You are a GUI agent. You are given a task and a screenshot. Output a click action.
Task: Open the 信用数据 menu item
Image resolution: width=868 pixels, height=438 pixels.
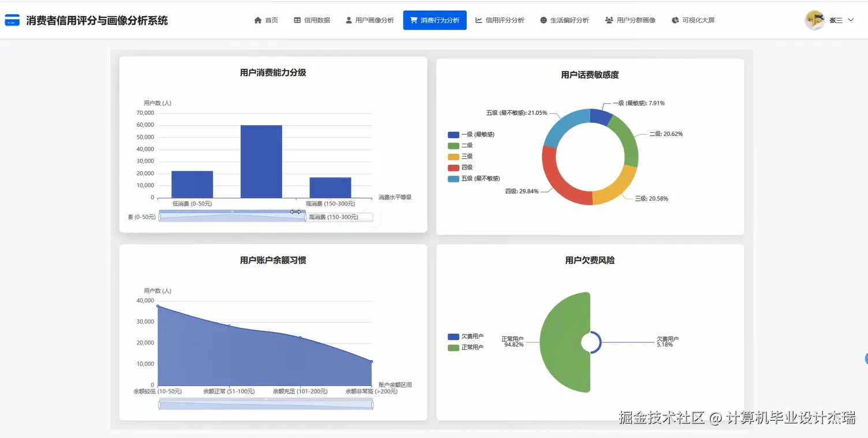click(x=312, y=20)
